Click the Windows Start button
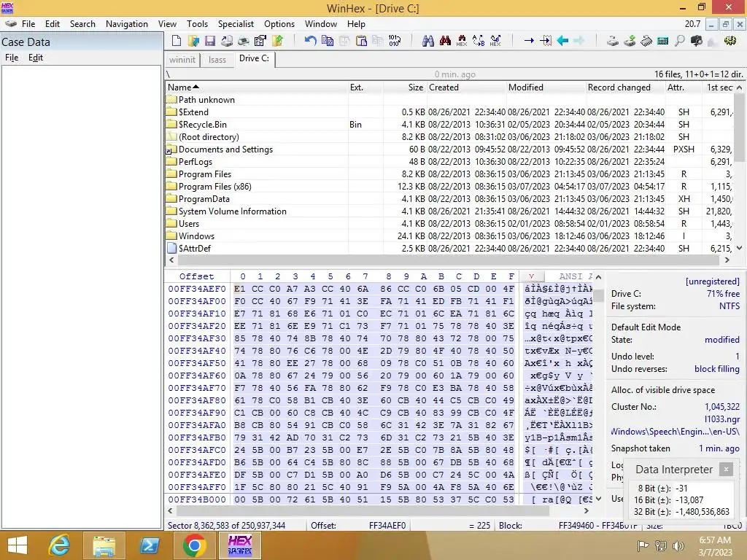The height and width of the screenshot is (560, 747). point(18,545)
